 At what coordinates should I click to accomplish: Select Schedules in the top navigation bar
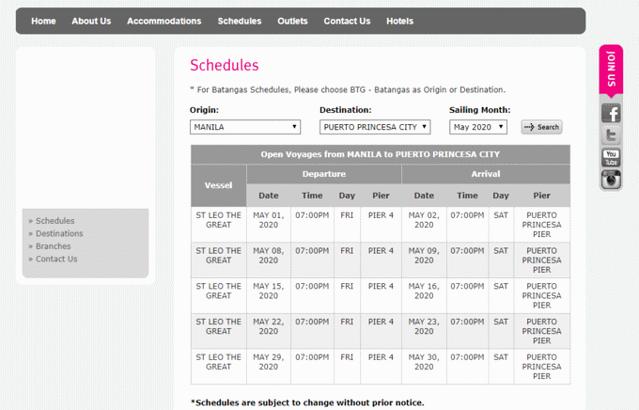(x=240, y=21)
